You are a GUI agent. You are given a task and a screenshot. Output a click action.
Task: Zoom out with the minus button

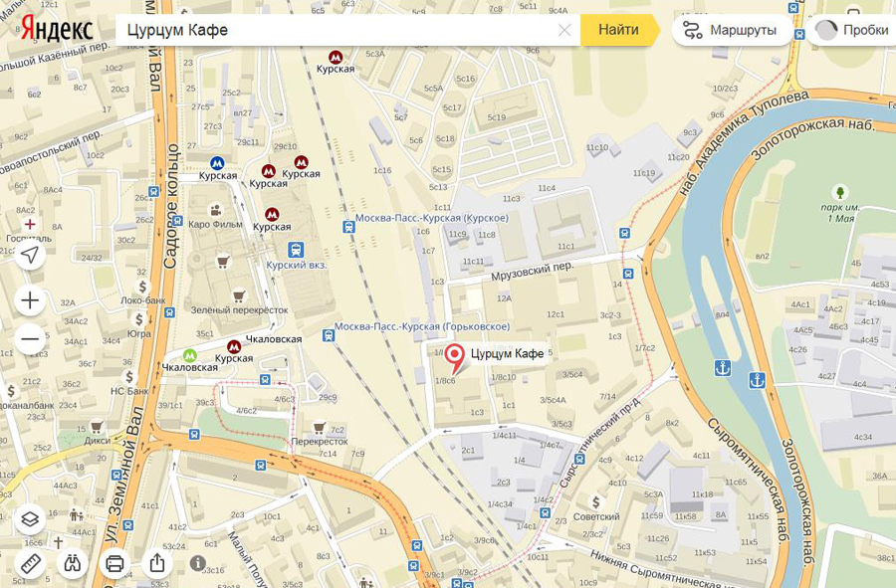pyautogui.click(x=30, y=338)
